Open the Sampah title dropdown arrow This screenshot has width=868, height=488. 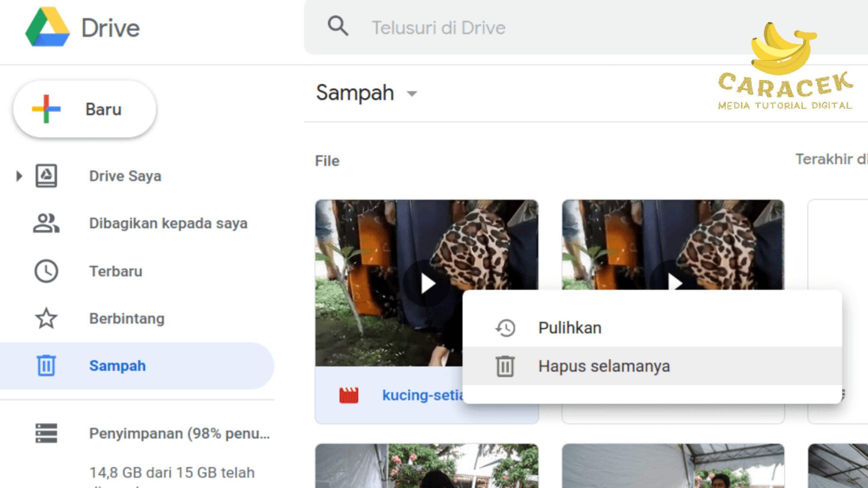(412, 94)
